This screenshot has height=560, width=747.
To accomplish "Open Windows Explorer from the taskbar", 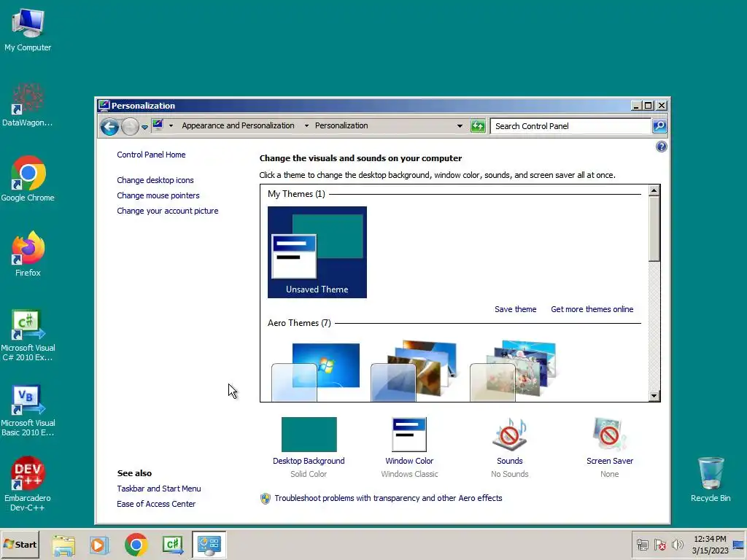I will point(63,545).
